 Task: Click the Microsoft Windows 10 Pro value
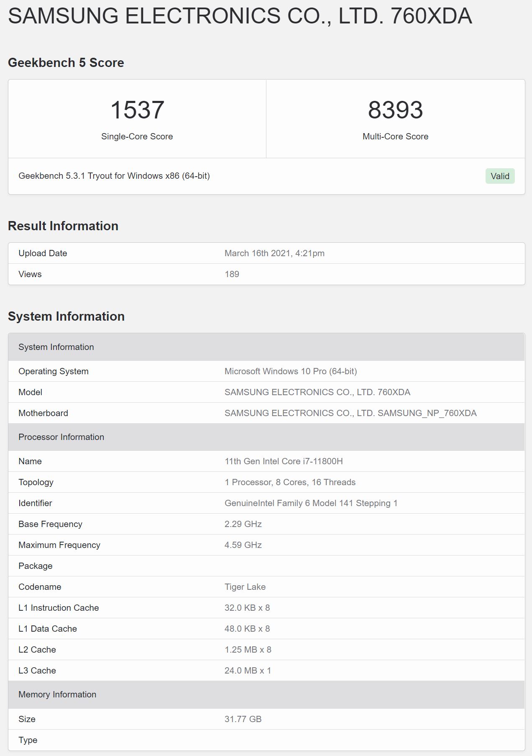[291, 371]
